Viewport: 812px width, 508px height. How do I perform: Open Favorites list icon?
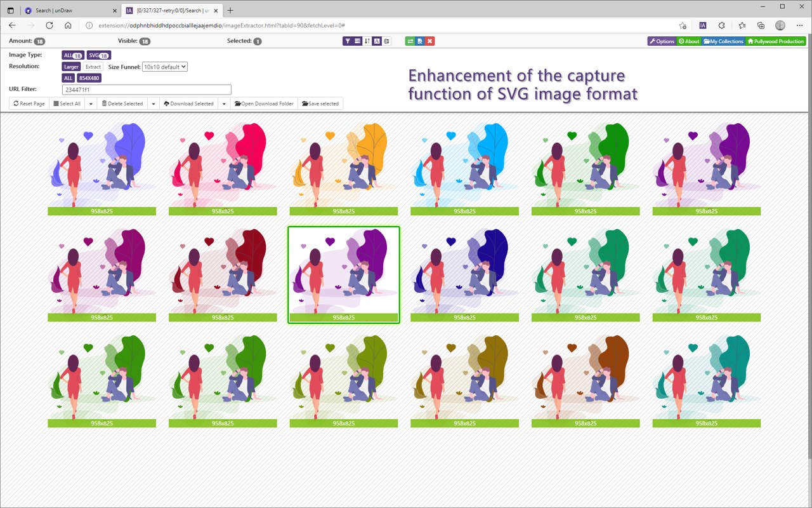pos(742,25)
